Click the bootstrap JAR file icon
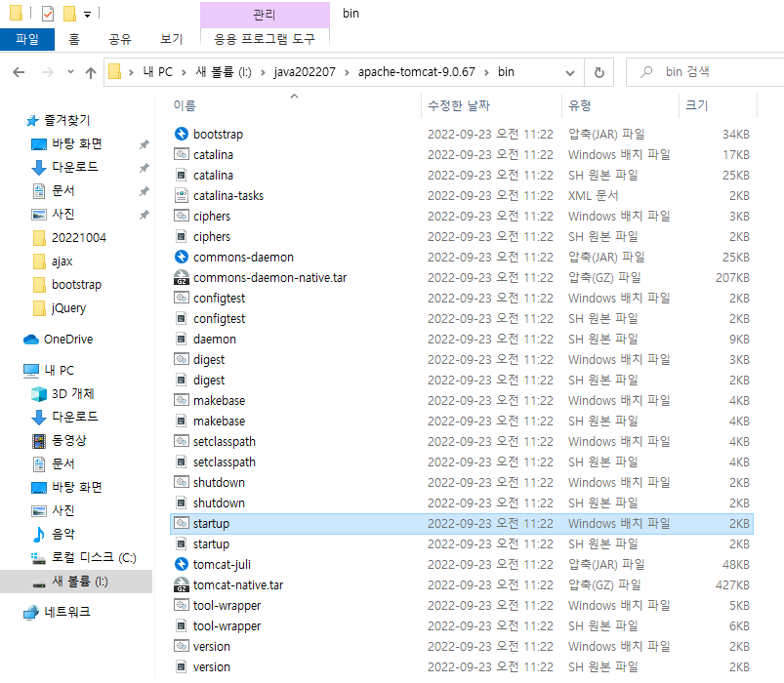The image size is (784, 683). (181, 134)
